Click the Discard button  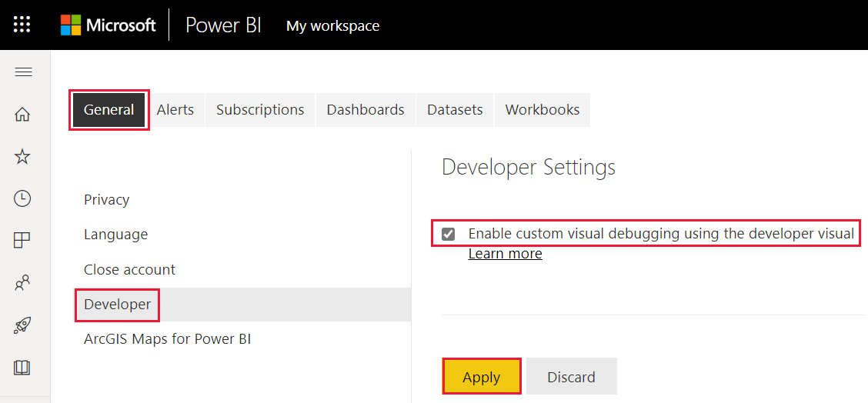point(571,377)
